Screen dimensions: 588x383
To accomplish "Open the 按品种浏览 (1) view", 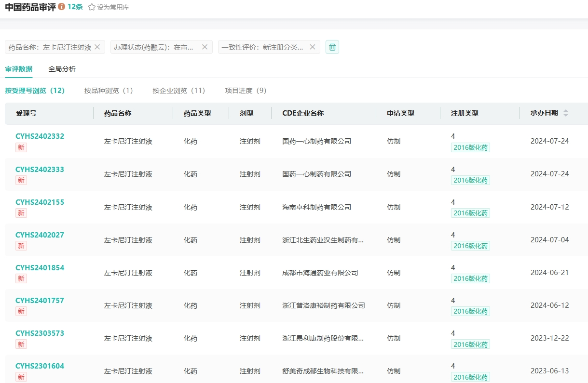I will [x=109, y=91].
